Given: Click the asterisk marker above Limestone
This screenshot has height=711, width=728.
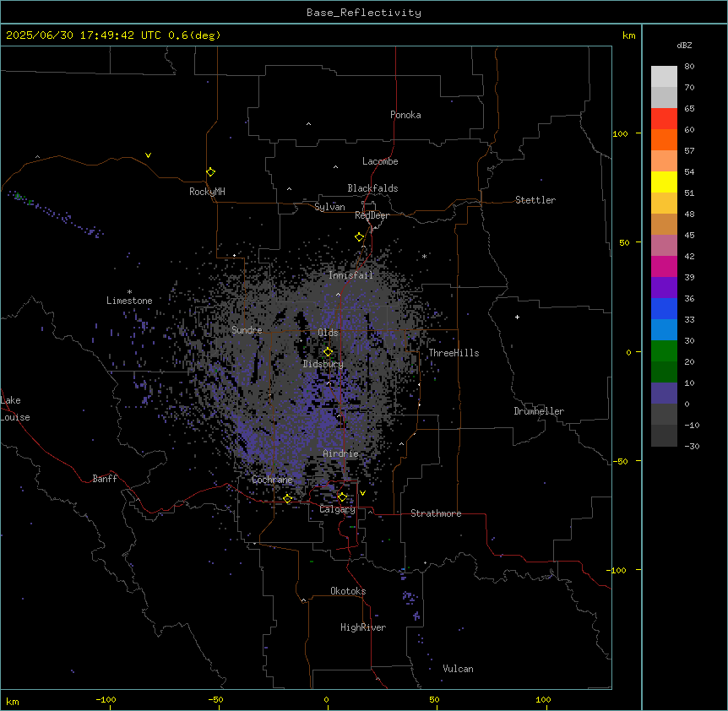Looking at the screenshot, I should click(x=129, y=292).
